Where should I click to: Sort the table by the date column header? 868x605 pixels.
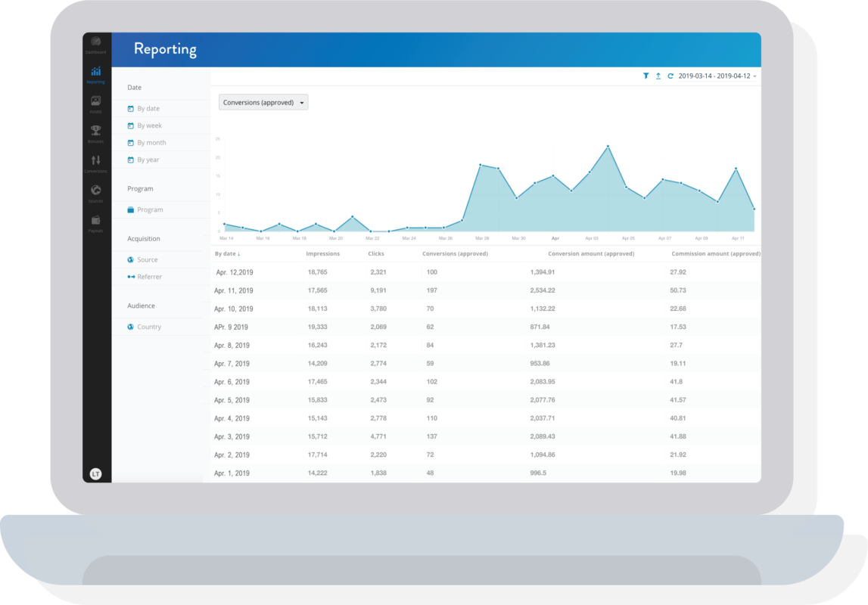tap(227, 254)
